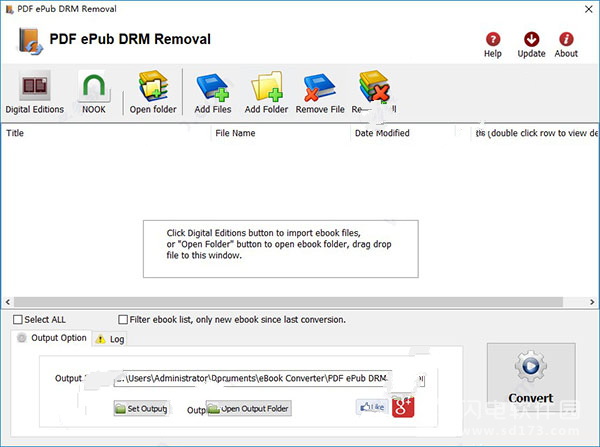Remove File from the list

point(320,93)
